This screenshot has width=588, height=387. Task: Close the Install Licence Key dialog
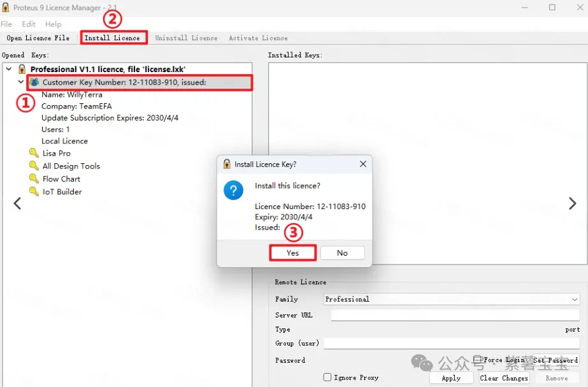tap(363, 164)
